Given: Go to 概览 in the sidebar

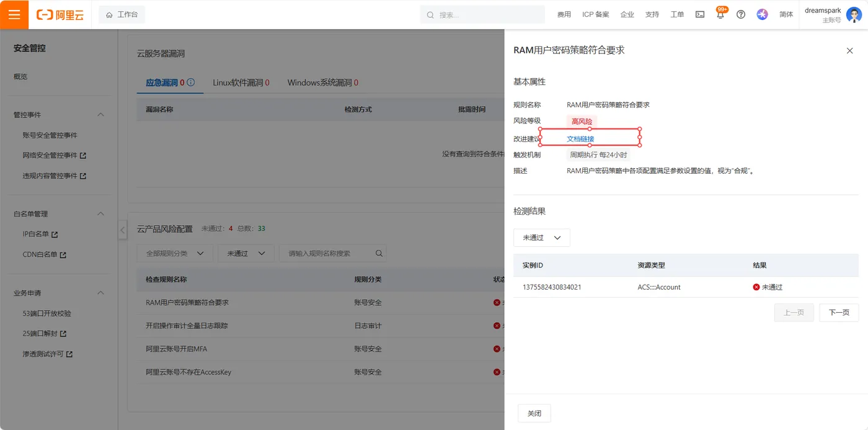Looking at the screenshot, I should (x=20, y=77).
